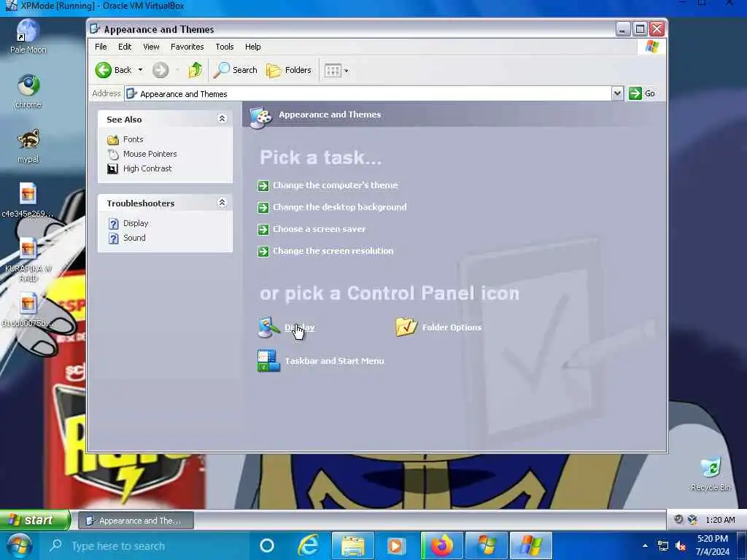Screen dimensions: 747x560
Task: Open Cortana circle icon on taskbar
Action: [267, 545]
